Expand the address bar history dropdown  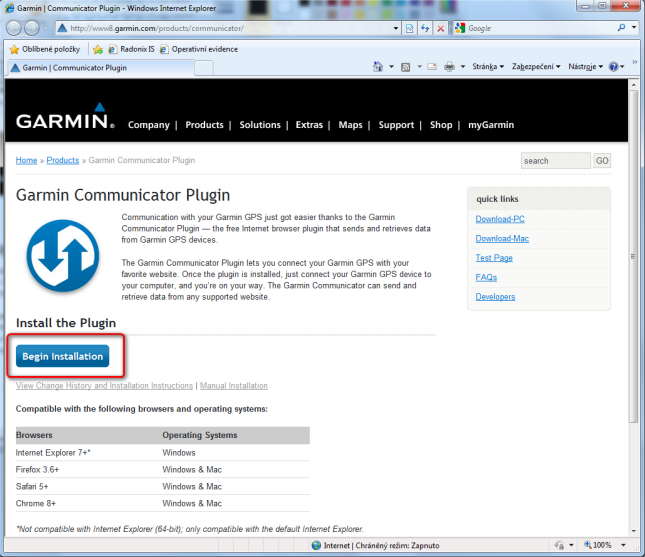point(396,28)
